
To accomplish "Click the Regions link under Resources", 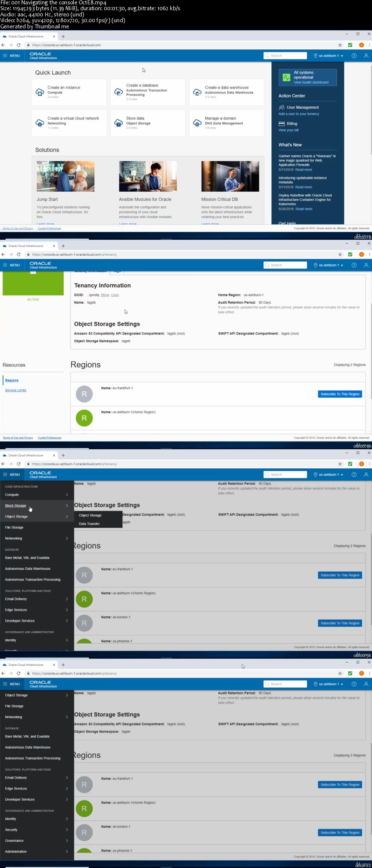I will coord(12,380).
